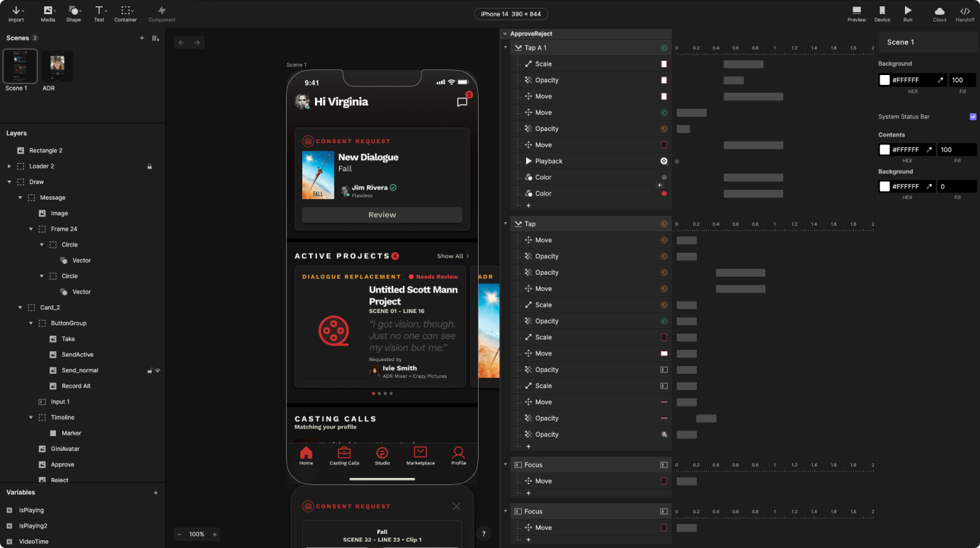980x548 pixels.
Task: Click the Scene 1 Background color swatch
Action: click(884, 80)
